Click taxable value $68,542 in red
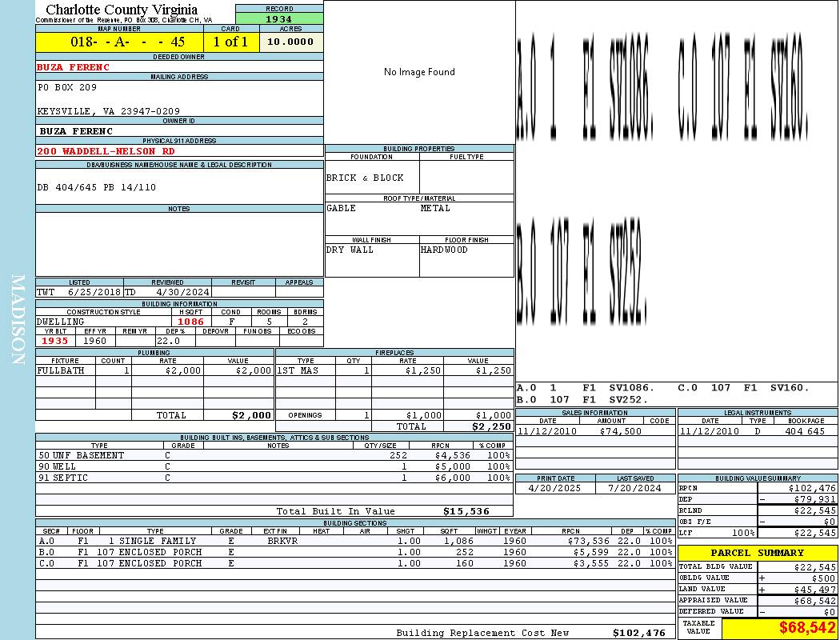This screenshot has width=840, height=640. [806, 628]
